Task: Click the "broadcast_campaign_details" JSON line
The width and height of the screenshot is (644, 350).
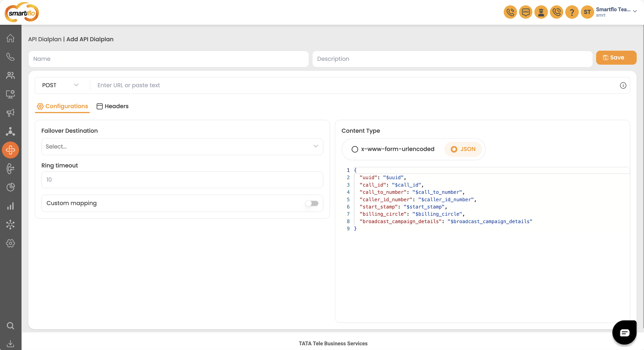Action: [446, 221]
